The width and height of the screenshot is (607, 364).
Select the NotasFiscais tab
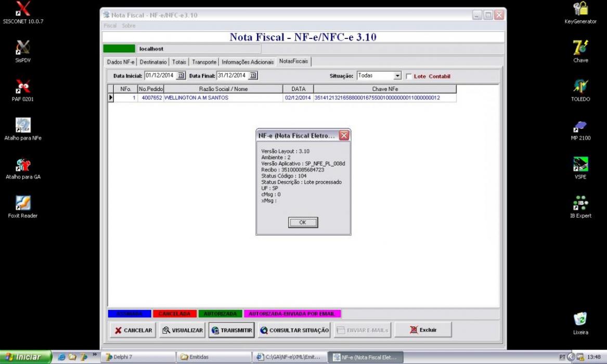coord(294,61)
